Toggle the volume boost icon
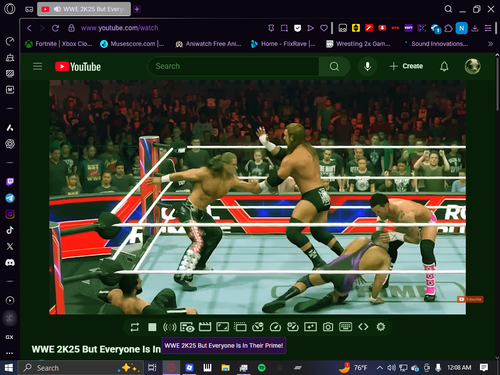 coord(170,327)
